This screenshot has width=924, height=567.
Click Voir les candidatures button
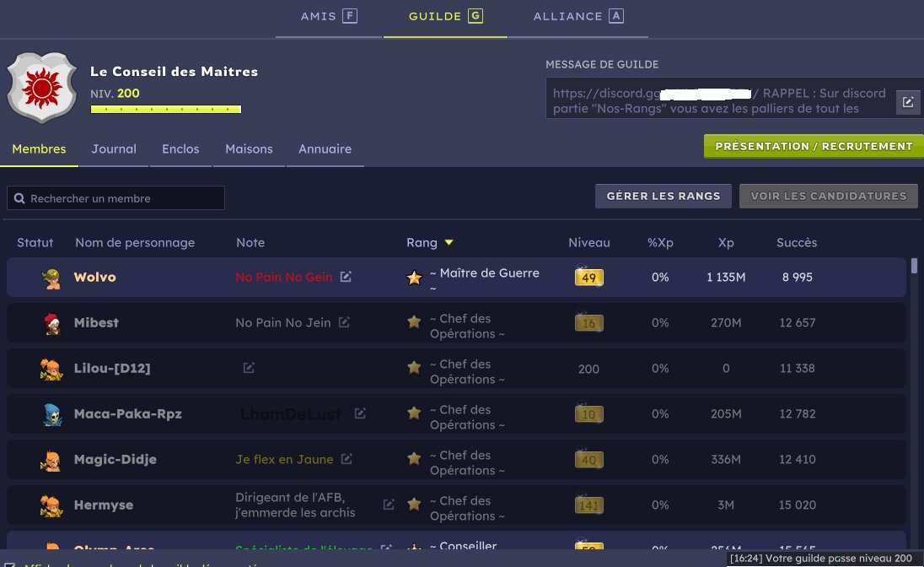829,196
